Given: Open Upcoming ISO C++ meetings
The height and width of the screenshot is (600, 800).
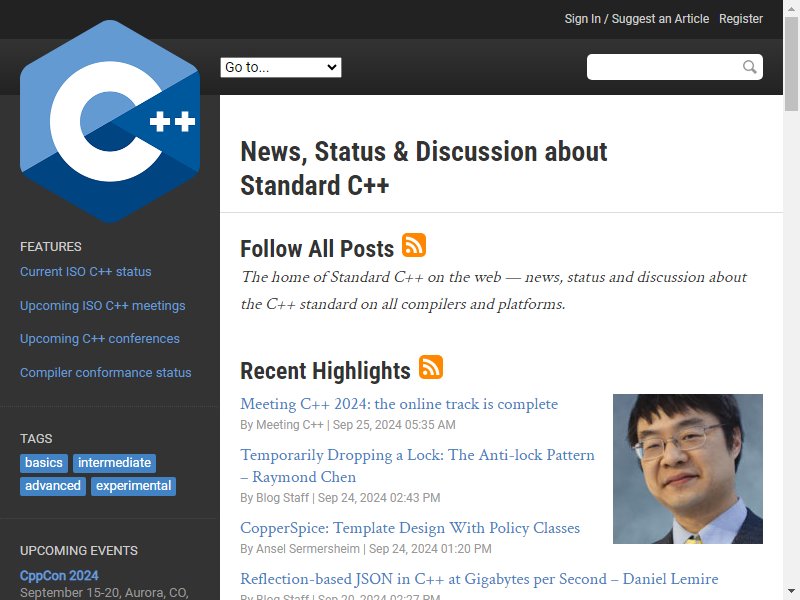Looking at the screenshot, I should (x=103, y=306).
